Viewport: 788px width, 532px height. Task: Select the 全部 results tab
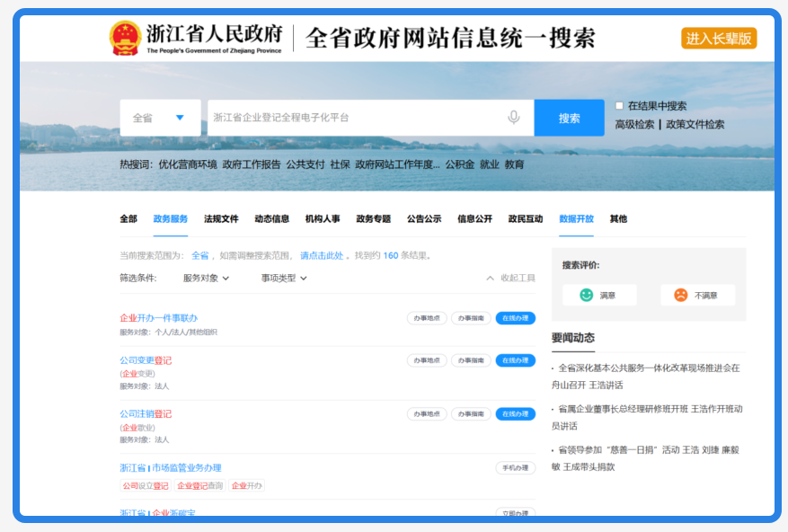[x=128, y=218]
